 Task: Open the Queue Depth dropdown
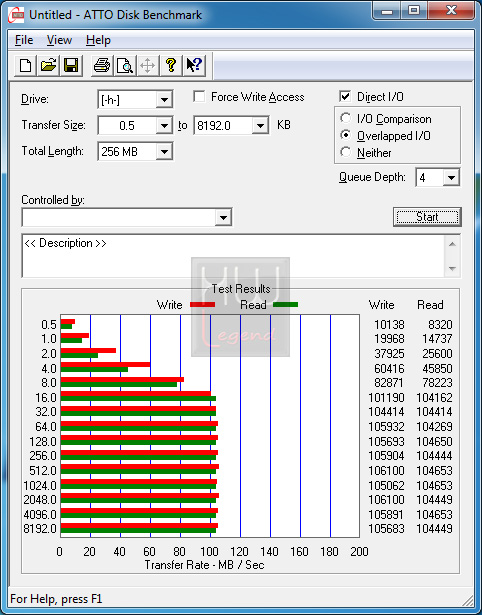pos(451,178)
